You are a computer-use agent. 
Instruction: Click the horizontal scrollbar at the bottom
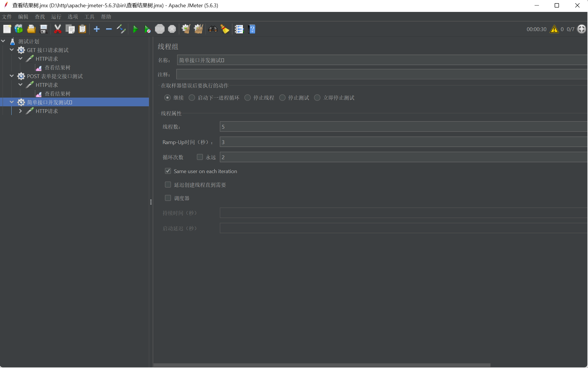click(322, 365)
